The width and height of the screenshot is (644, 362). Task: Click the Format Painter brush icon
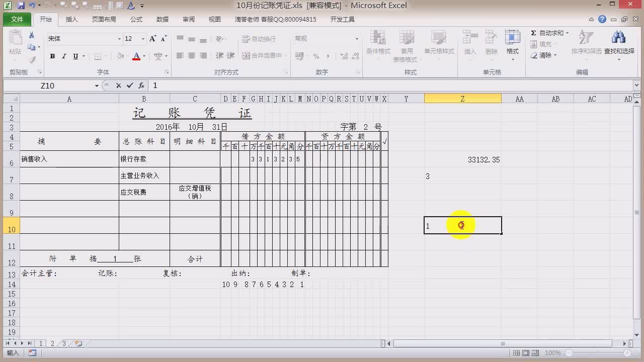pyautogui.click(x=32, y=59)
